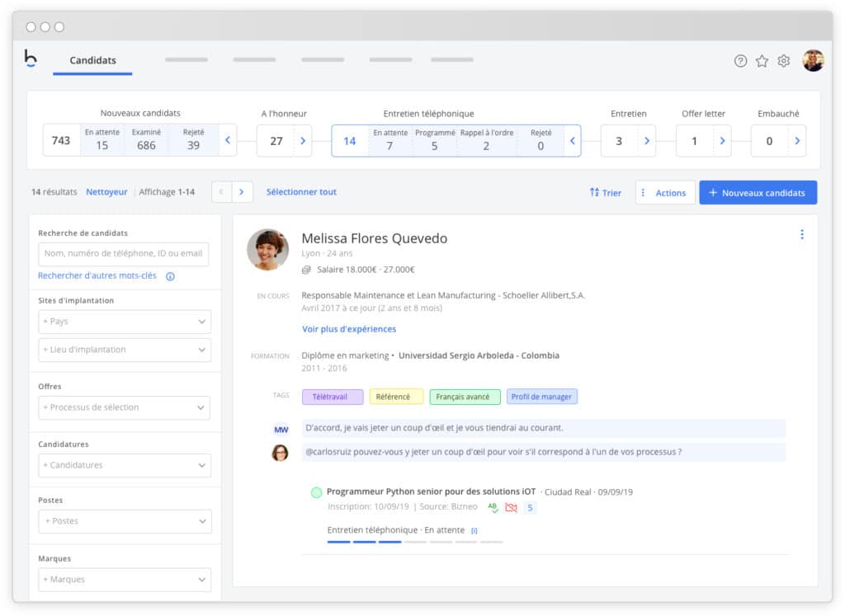Open the Pays dropdown
Screen dimensions: 845x616
125,322
